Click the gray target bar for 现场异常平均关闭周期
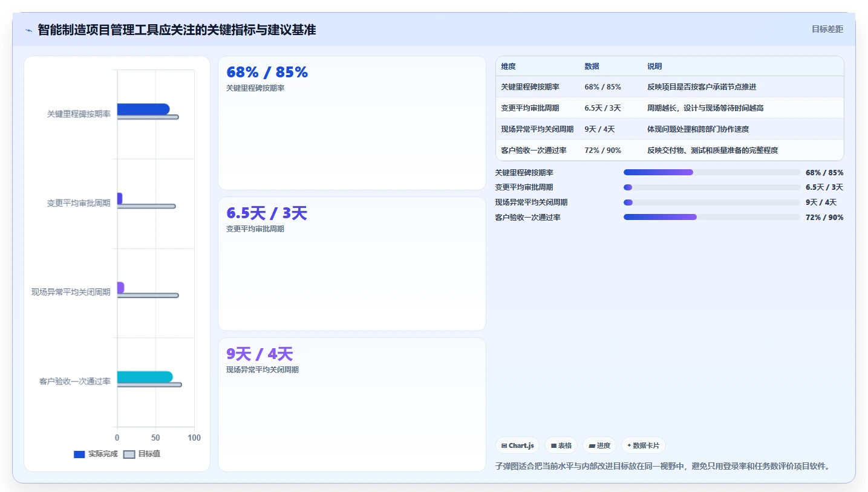The height and width of the screenshot is (492, 868). point(148,296)
